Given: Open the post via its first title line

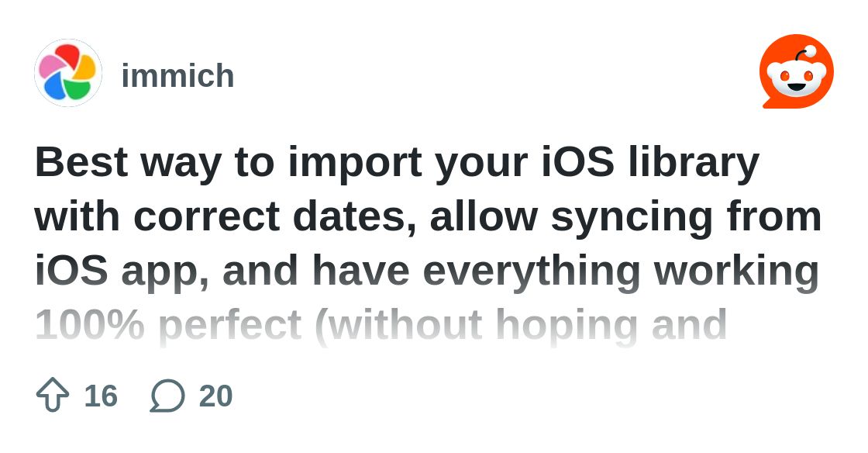Looking at the screenshot, I should point(397,163).
